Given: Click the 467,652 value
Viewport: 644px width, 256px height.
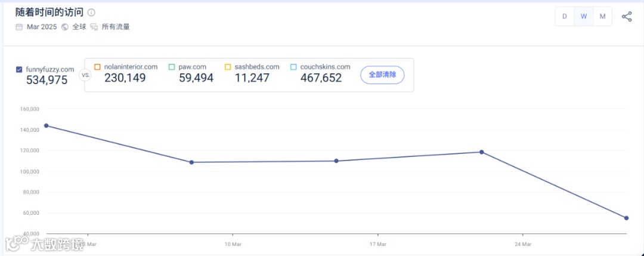Looking at the screenshot, I should [x=321, y=78].
